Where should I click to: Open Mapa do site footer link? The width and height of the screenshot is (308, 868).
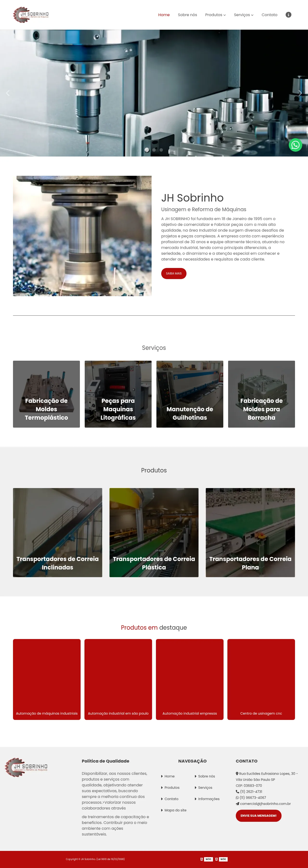174,810
